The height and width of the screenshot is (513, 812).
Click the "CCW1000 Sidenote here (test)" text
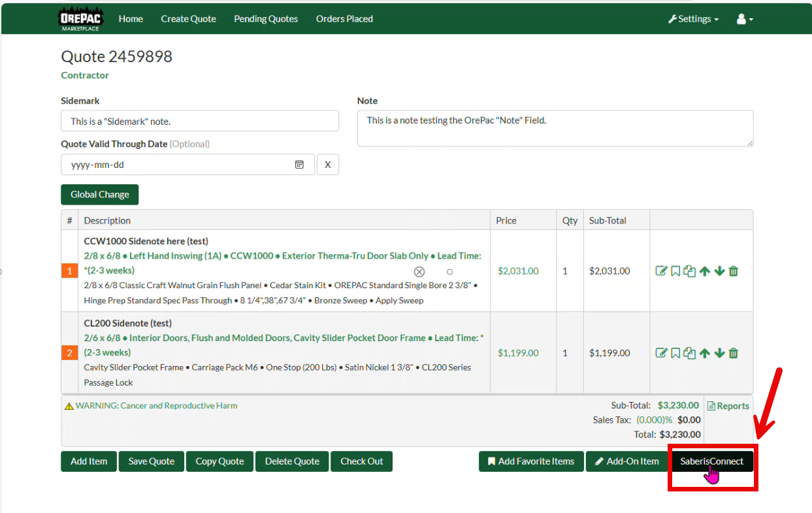146,241
